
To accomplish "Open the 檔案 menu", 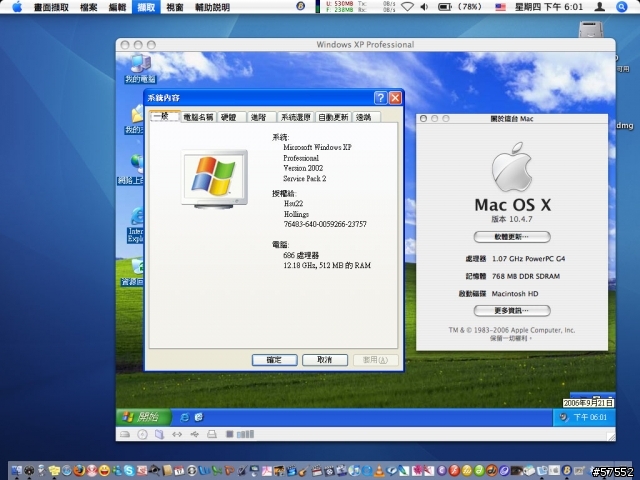I will click(x=89, y=7).
